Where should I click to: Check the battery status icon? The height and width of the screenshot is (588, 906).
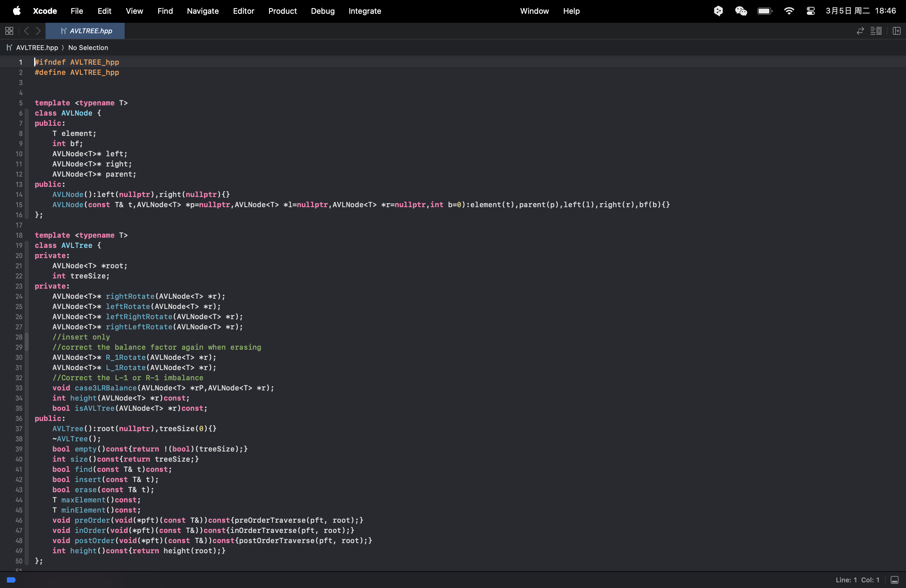point(765,11)
